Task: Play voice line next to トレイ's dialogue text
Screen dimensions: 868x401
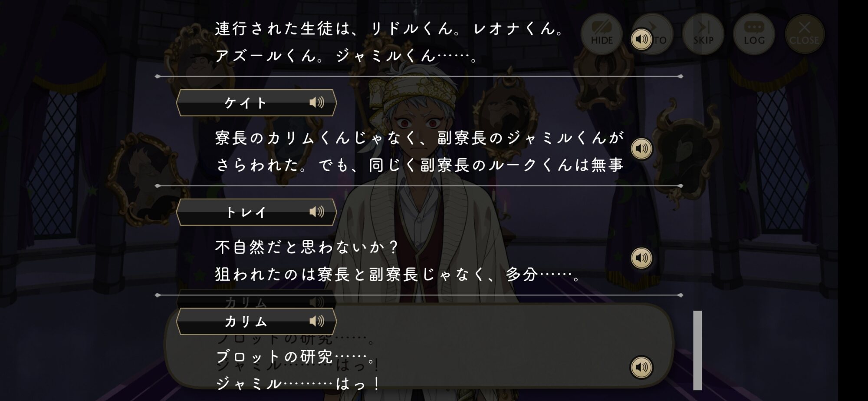Action: click(x=641, y=258)
